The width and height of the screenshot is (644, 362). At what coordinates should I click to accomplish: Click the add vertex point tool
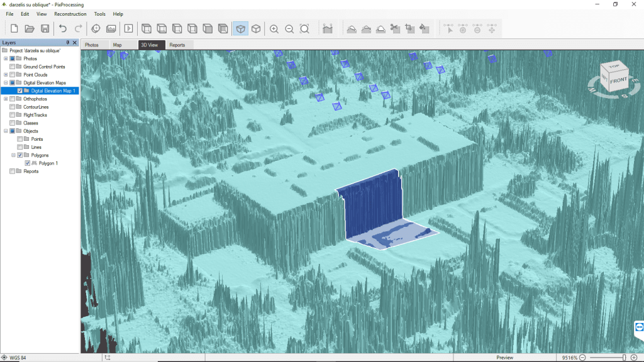464,28
